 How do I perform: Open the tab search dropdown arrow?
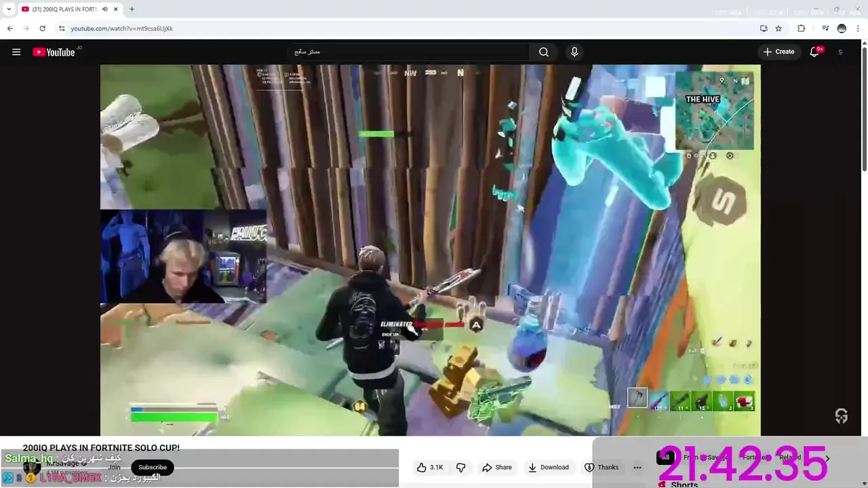(9, 9)
